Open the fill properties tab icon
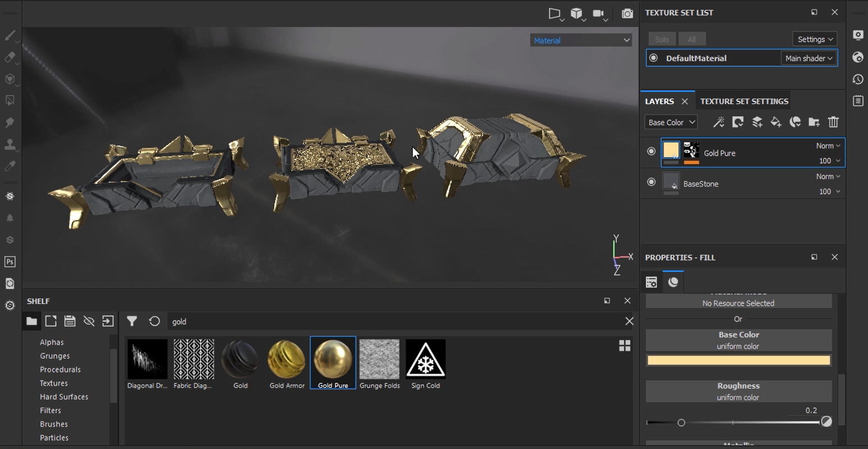The width and height of the screenshot is (868, 449). pyautogui.click(x=652, y=282)
